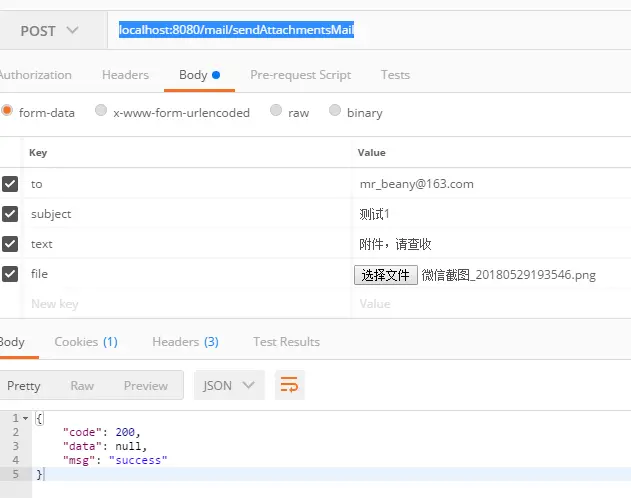Open the Test Results tab

(x=287, y=342)
